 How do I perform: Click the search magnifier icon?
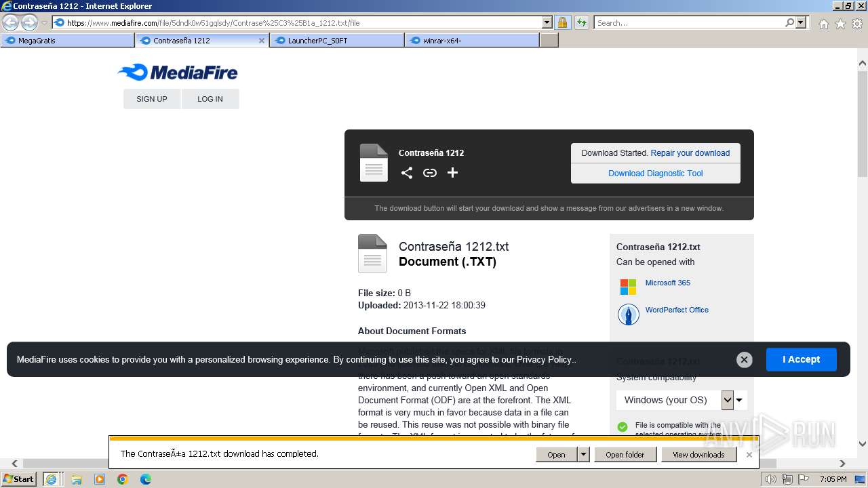coord(789,22)
